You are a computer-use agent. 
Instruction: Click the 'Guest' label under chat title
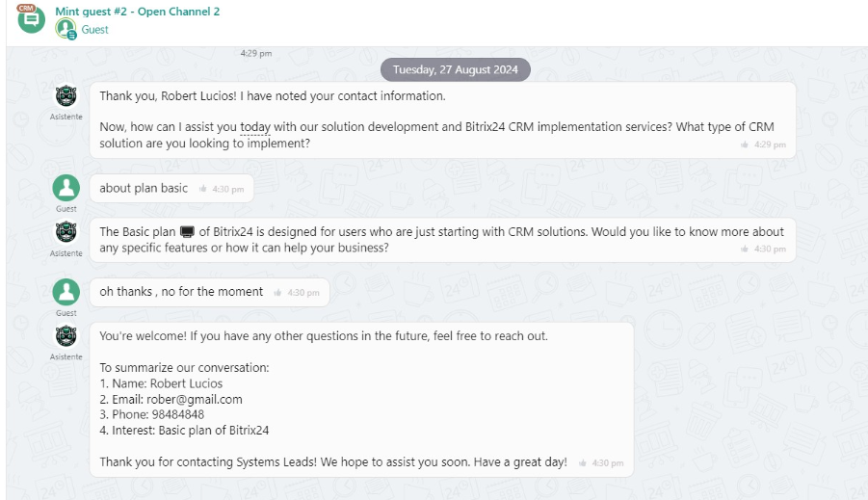[94, 30]
